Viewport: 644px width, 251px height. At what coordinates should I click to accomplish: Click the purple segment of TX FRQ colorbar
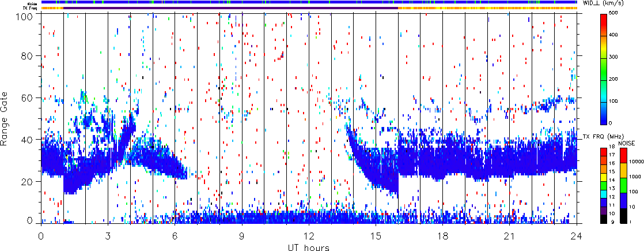tap(604, 211)
